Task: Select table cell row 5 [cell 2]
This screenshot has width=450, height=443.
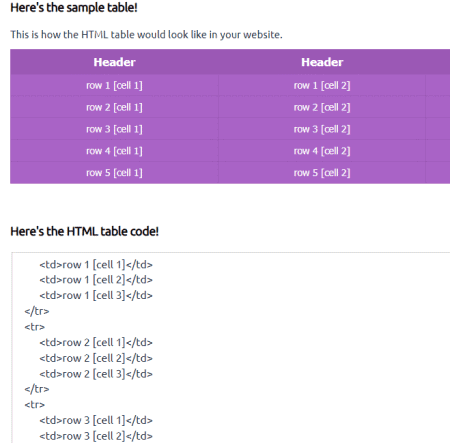Action: click(322, 173)
